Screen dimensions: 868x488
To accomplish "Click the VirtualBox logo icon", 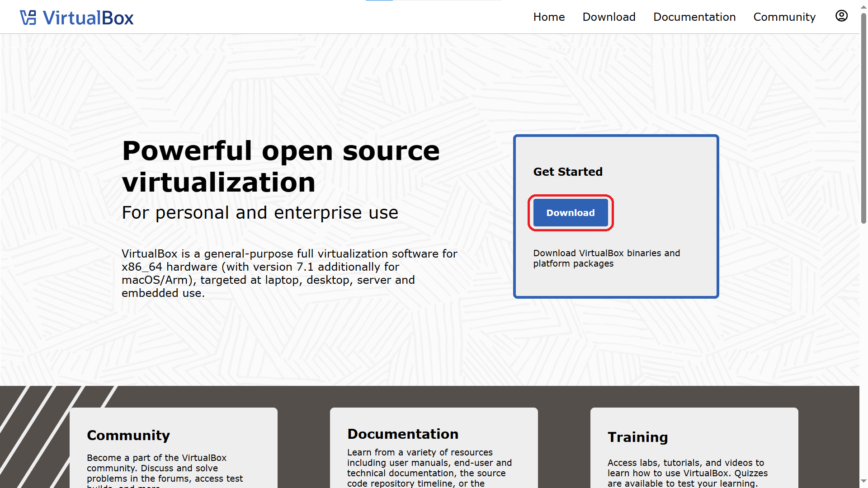I will click(28, 18).
